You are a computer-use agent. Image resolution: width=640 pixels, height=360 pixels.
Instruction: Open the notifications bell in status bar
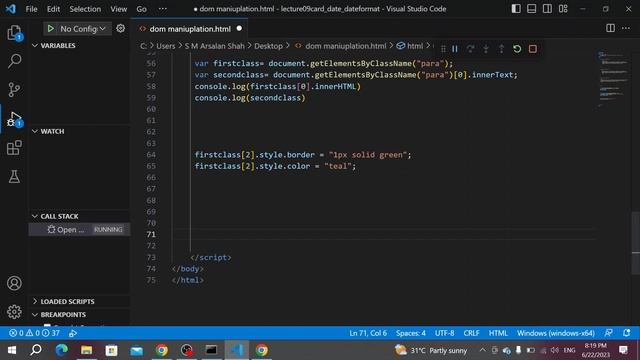tap(627, 333)
